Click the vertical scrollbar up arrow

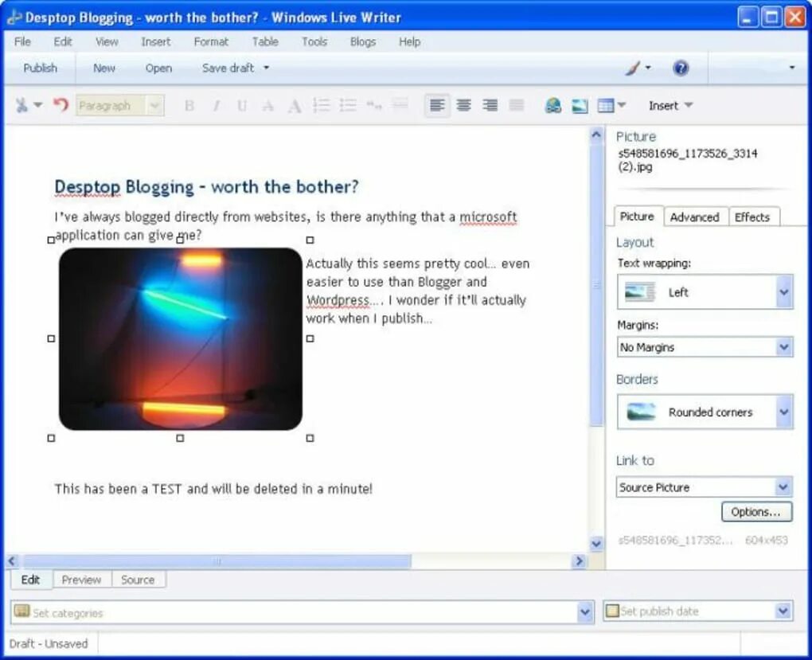click(x=596, y=135)
